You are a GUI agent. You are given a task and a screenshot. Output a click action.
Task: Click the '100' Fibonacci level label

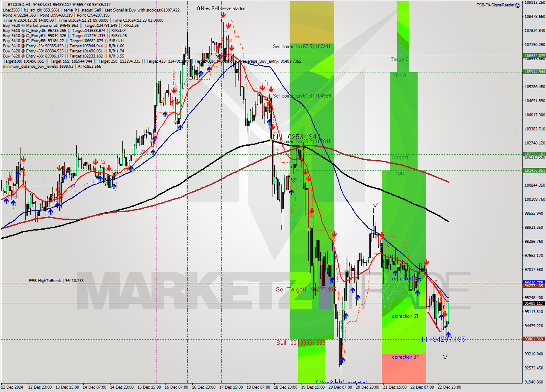pos(399,174)
